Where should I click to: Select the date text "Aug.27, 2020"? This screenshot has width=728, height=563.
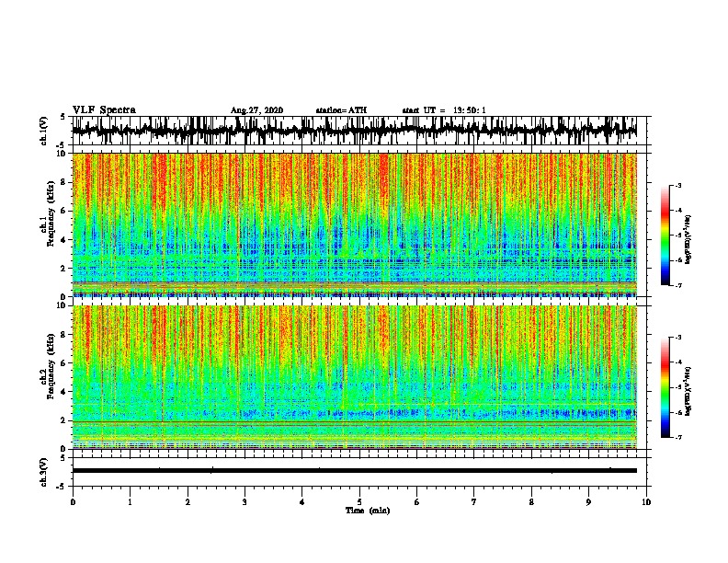coord(256,110)
